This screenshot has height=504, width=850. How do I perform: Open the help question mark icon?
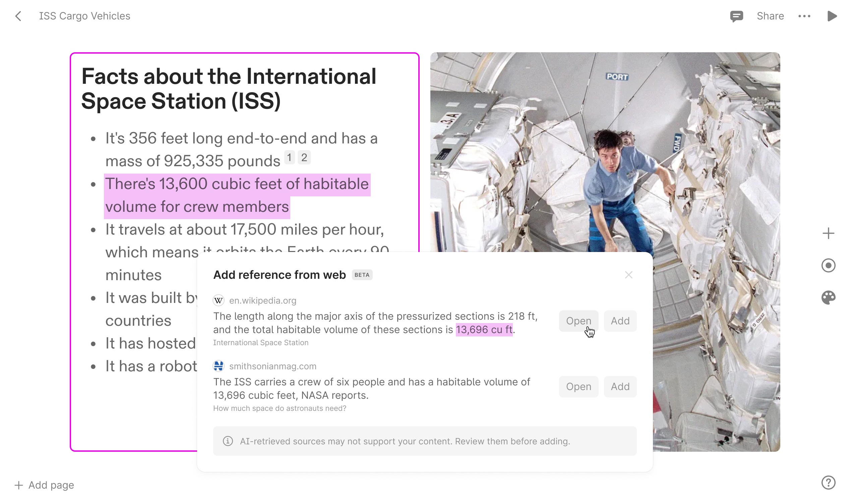tap(828, 482)
